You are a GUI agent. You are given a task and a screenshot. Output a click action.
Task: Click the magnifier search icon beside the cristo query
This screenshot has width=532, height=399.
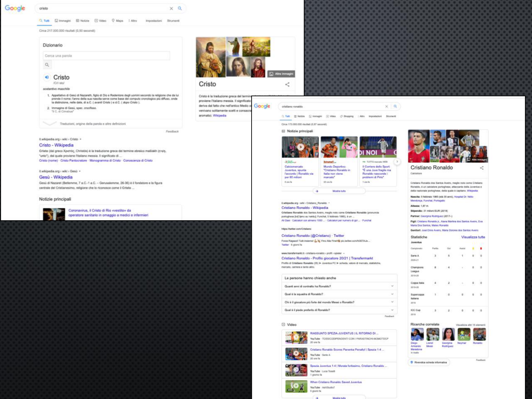click(180, 8)
